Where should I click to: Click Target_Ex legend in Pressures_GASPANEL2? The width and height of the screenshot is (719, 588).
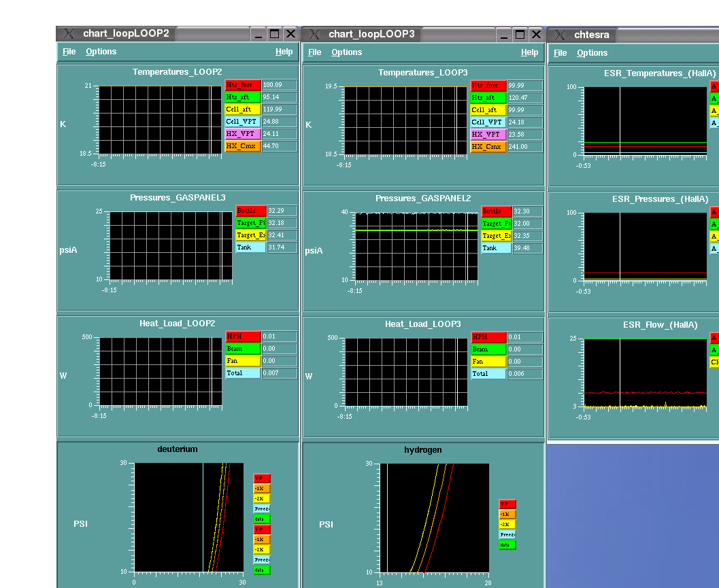(497, 236)
